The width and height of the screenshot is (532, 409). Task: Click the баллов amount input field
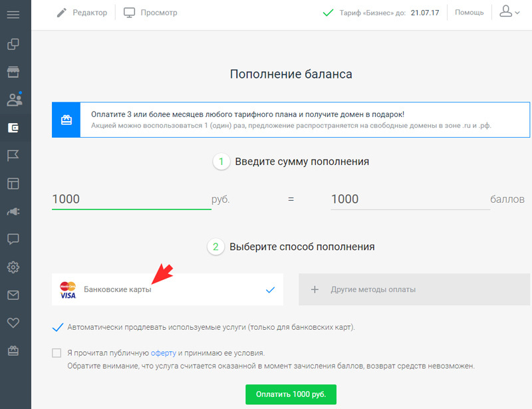point(410,200)
